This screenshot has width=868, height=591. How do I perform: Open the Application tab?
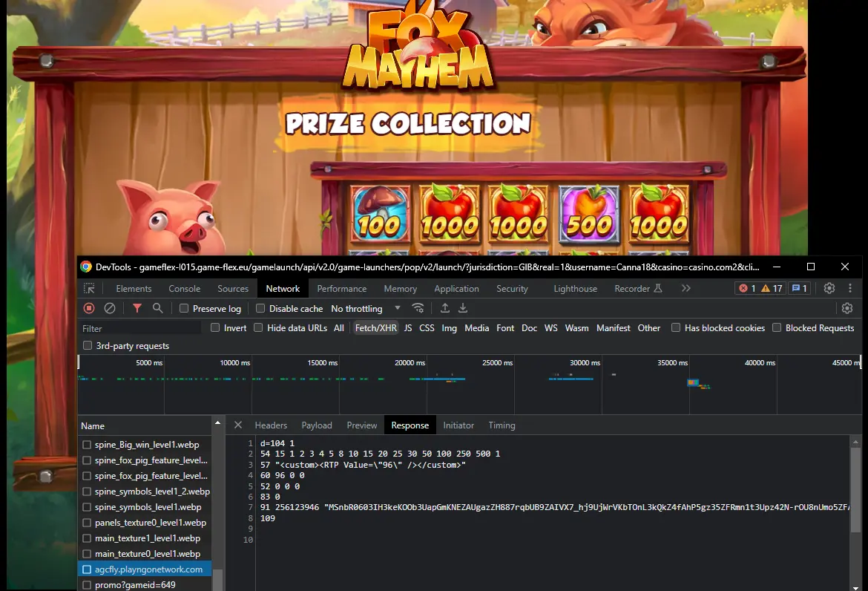[x=457, y=289]
